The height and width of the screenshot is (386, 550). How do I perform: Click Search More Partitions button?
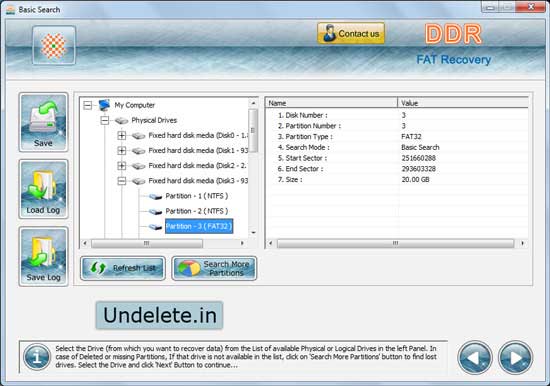(214, 268)
